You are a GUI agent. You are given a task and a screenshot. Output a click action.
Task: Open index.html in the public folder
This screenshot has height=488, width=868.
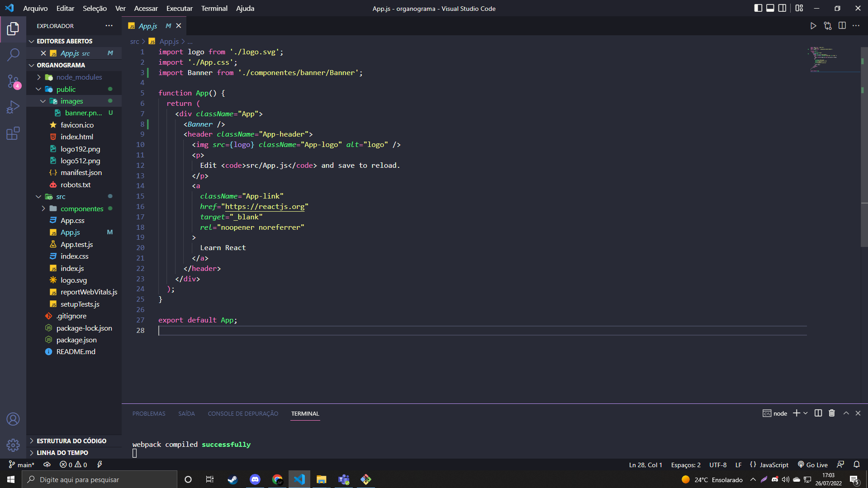tap(74, 137)
